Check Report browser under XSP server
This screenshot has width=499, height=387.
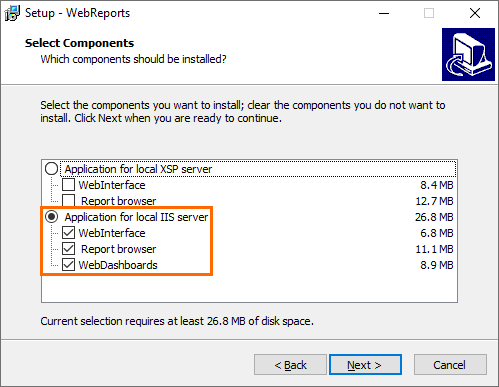68,201
